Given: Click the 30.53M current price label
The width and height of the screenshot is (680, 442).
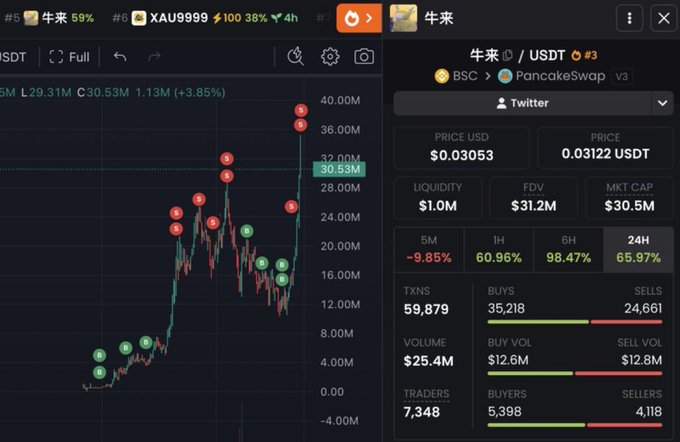Looking at the screenshot, I should coord(340,169).
